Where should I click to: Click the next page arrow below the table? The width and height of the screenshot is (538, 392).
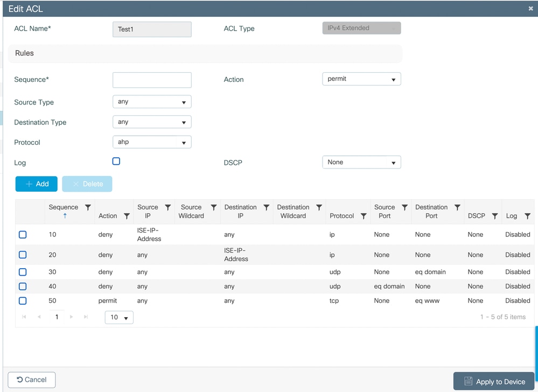click(x=72, y=317)
